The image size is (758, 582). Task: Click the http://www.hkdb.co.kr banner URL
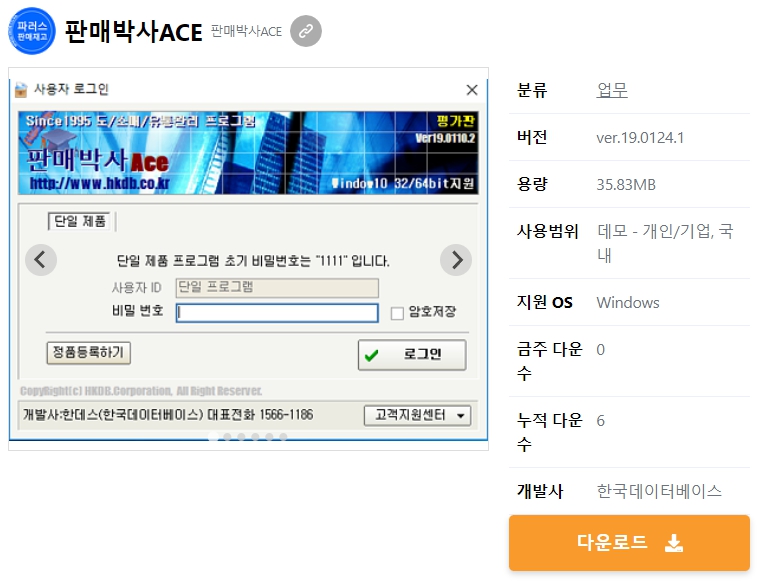click(x=100, y=183)
